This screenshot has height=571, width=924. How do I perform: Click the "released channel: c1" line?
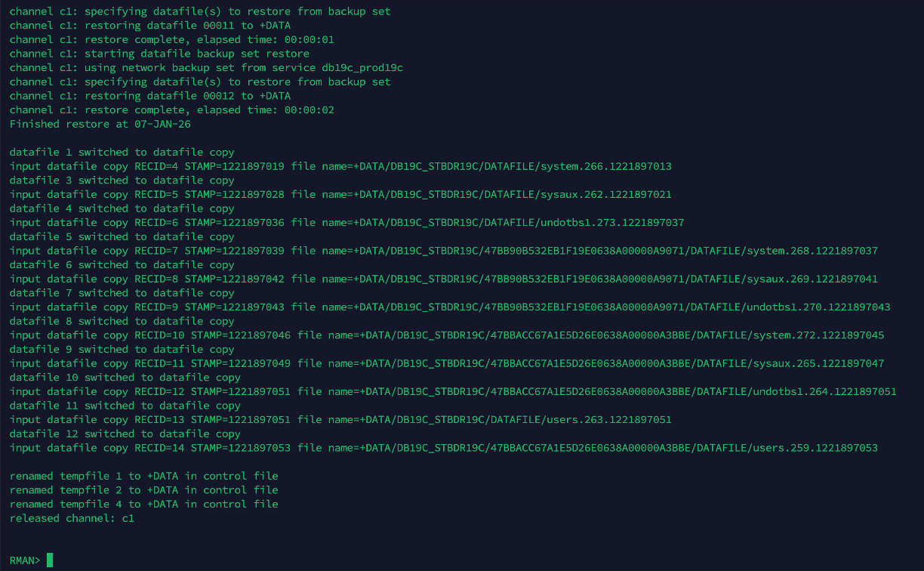[72, 518]
